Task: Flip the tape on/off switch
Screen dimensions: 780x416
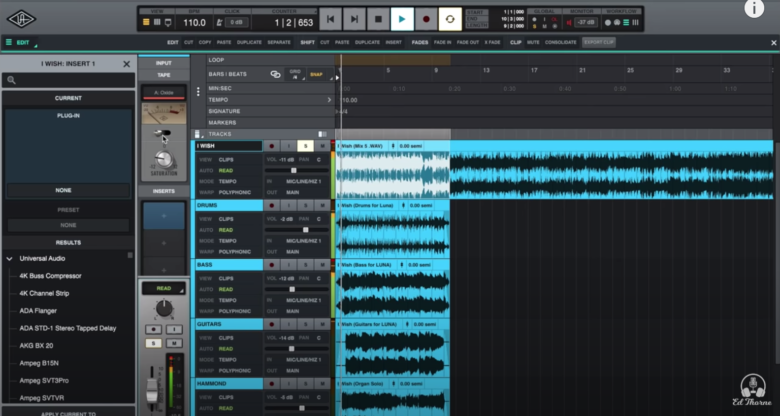Action: 163,133
